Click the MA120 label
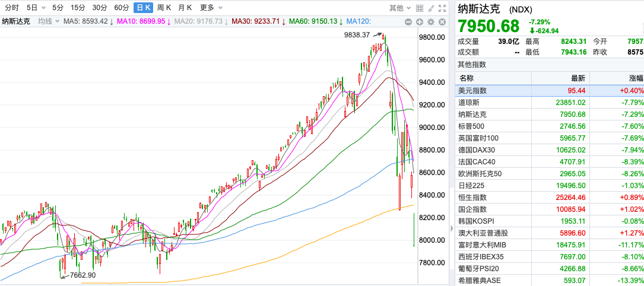This screenshot has height=286, width=644. point(359,21)
